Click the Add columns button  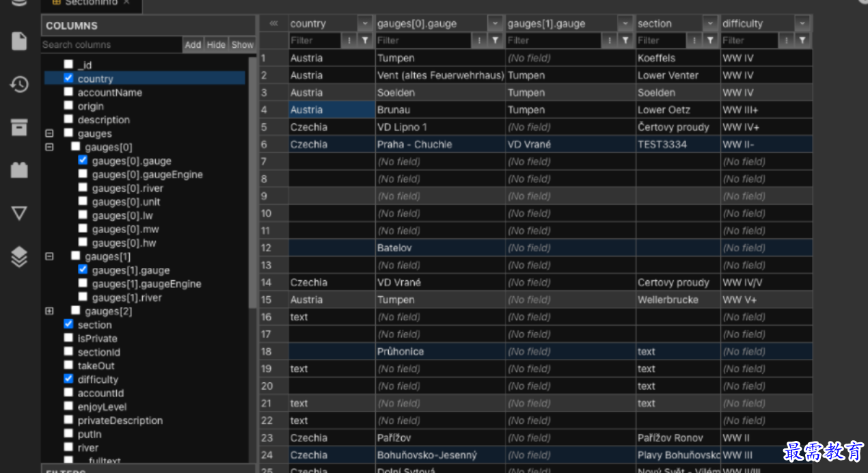(x=193, y=44)
